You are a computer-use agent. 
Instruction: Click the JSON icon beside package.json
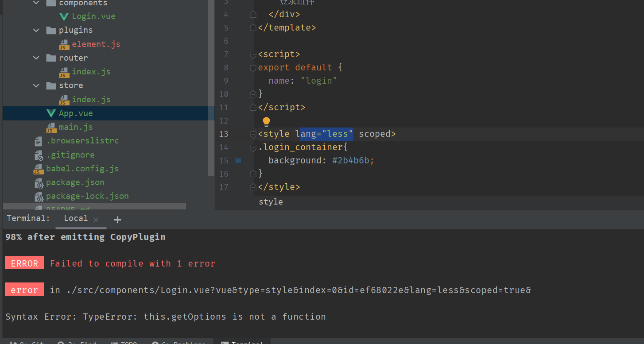(38, 182)
